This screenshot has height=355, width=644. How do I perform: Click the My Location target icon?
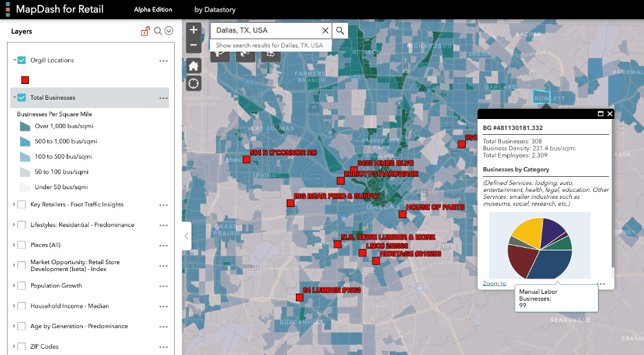[193, 83]
